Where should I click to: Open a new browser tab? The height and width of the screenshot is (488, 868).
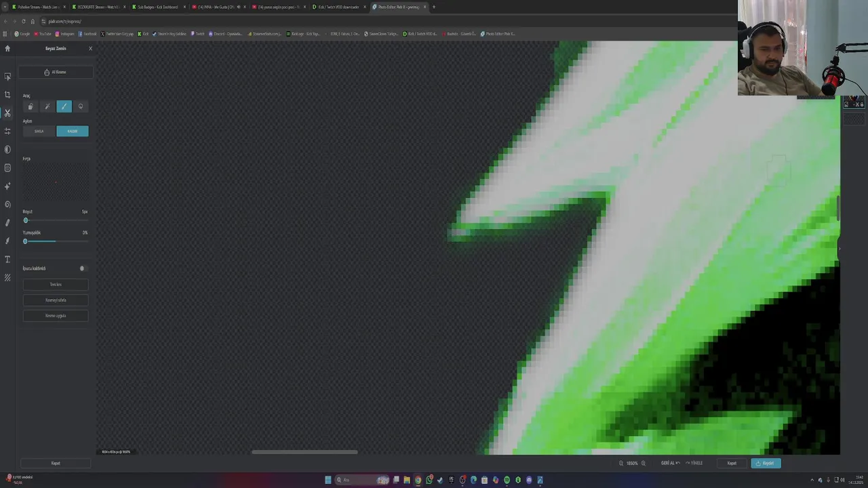434,7
